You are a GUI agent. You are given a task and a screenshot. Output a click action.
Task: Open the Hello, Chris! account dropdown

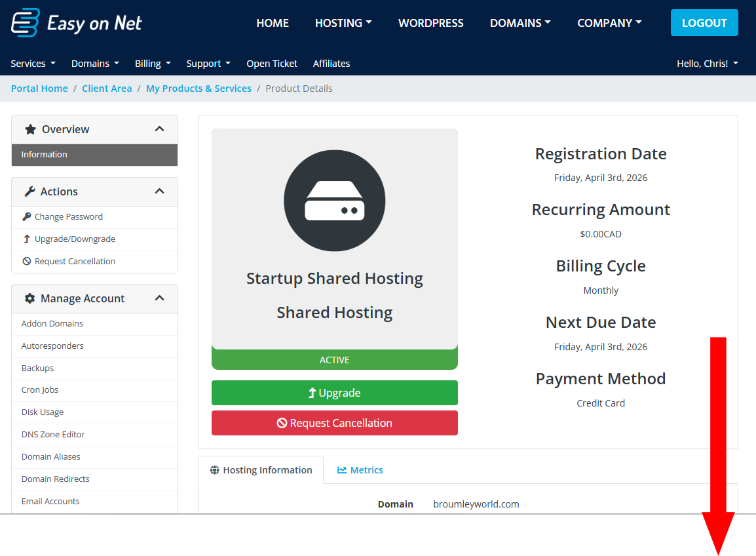click(708, 64)
